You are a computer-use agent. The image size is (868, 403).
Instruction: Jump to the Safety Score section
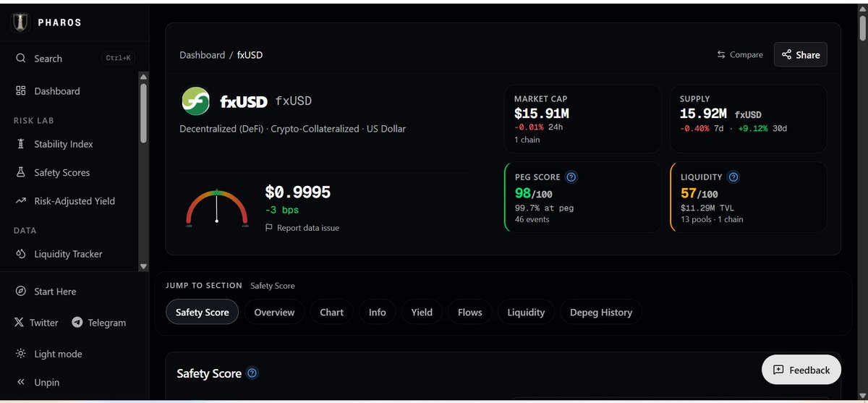(203, 312)
